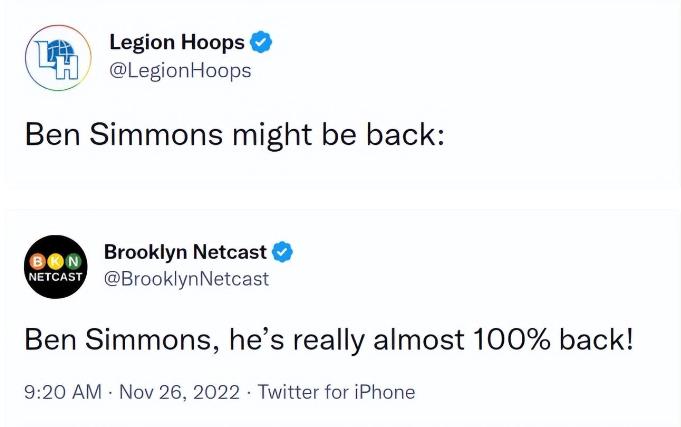Open the Brooklyn Netcast profile avatar
This screenshot has width=681, height=427.
[56, 266]
